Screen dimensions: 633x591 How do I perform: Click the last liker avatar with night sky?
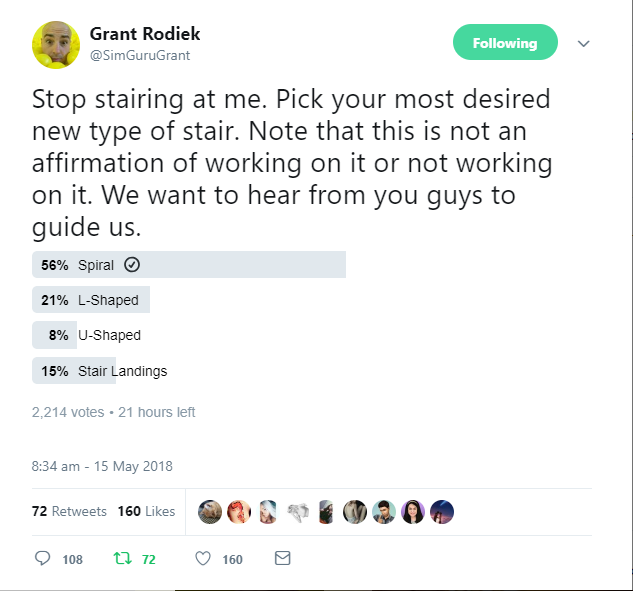coord(442,512)
